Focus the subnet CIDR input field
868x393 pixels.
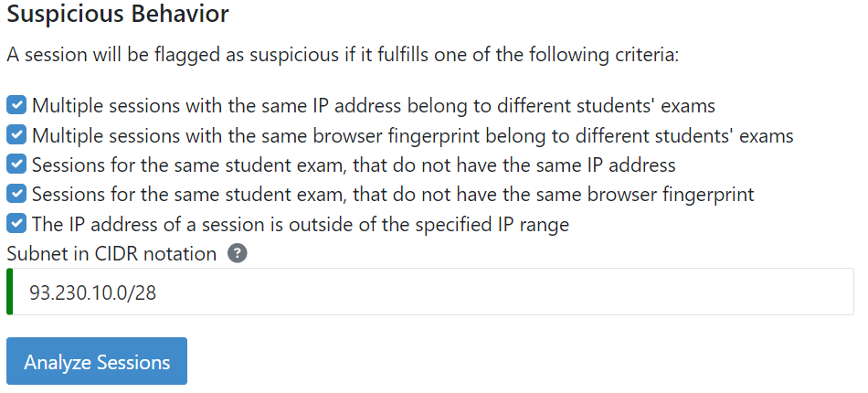[429, 292]
